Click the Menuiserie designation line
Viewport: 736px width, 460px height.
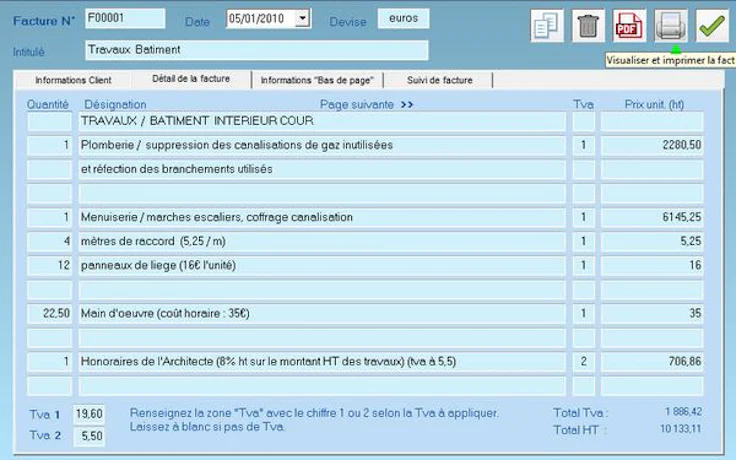[322, 217]
